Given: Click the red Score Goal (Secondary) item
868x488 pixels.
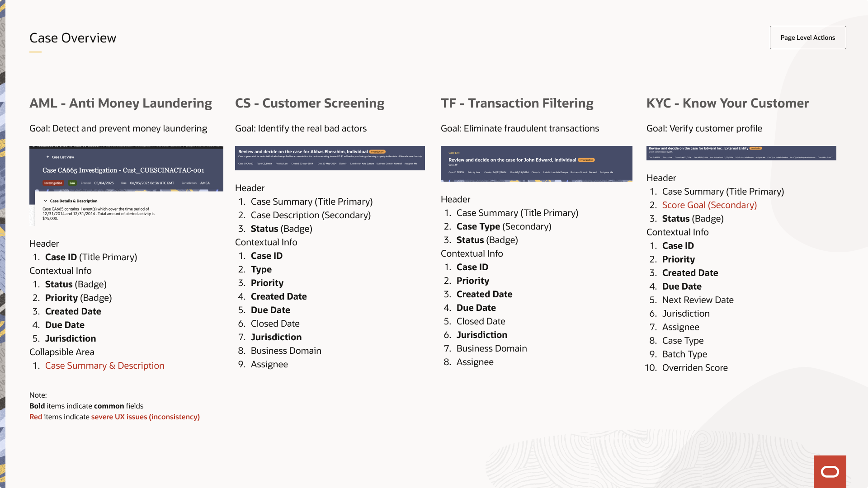Looking at the screenshot, I should (709, 205).
